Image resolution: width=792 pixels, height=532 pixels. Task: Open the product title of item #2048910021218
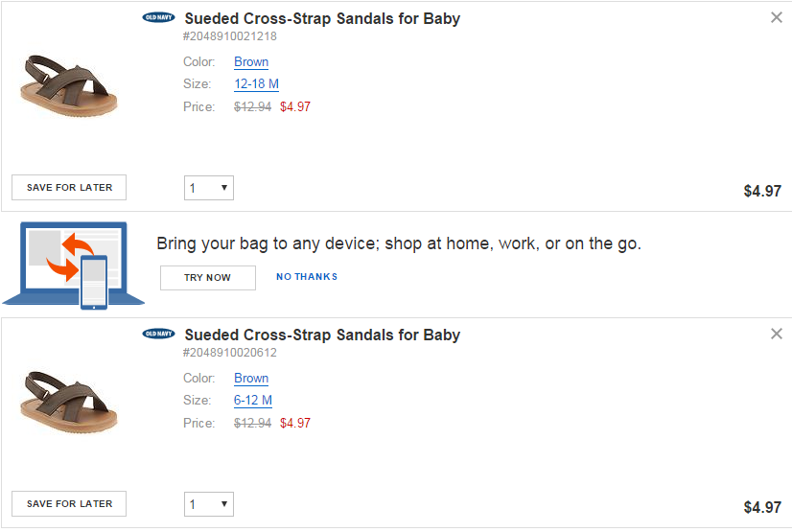coord(322,18)
